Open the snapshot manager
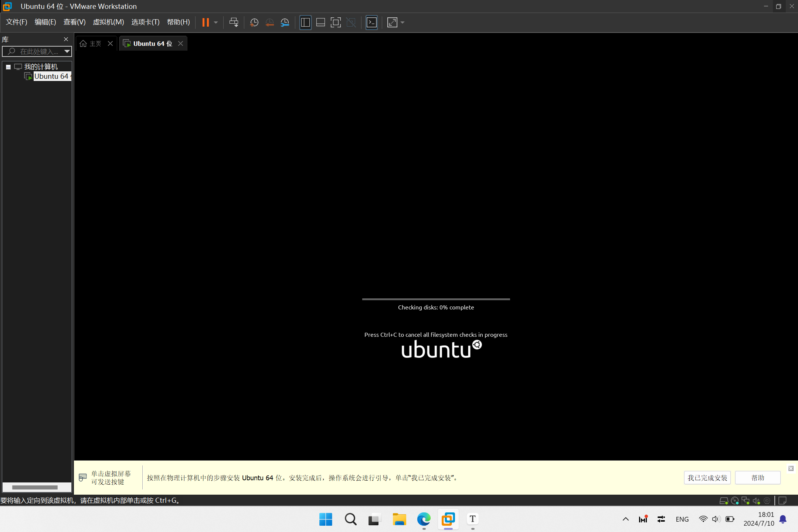 [x=285, y=22]
